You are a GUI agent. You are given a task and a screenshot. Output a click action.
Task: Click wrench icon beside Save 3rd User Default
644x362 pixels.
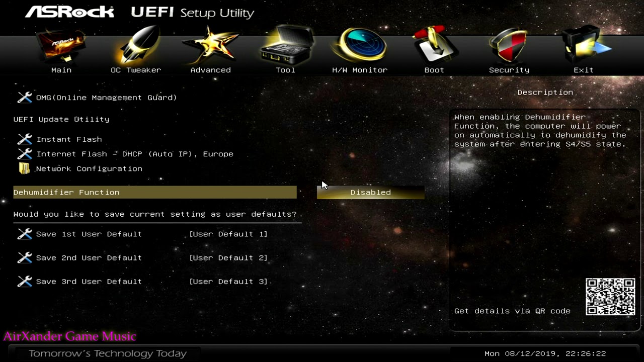25,281
